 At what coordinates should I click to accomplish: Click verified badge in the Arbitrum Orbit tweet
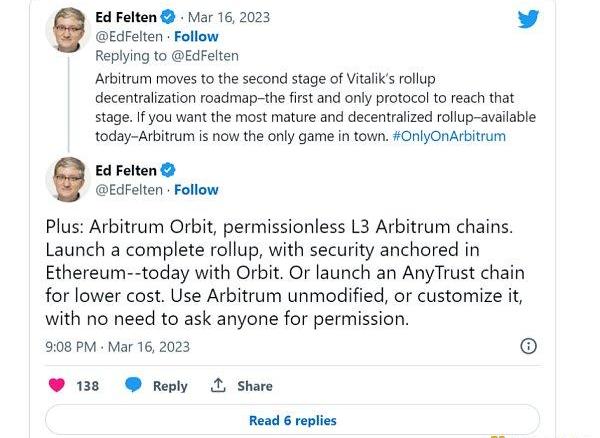click(x=168, y=171)
